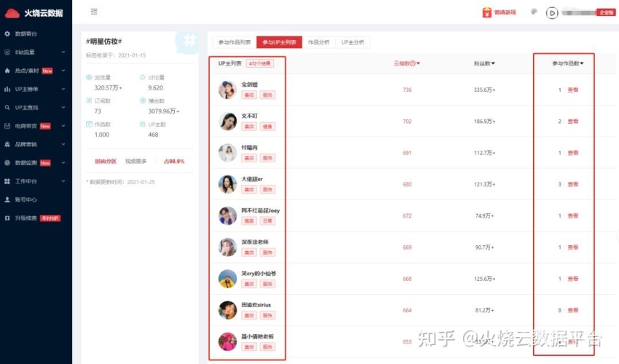Screen dimensions: 619x364
Task: Collapse the sidebar with the hamburger icon
Action: tap(94, 12)
